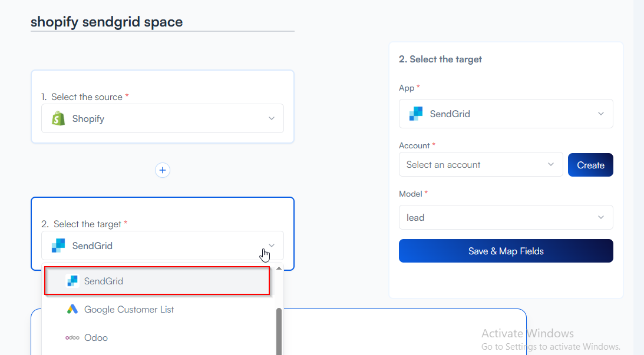Choose Google Customer List option
Image resolution: width=644 pixels, height=355 pixels.
[129, 309]
